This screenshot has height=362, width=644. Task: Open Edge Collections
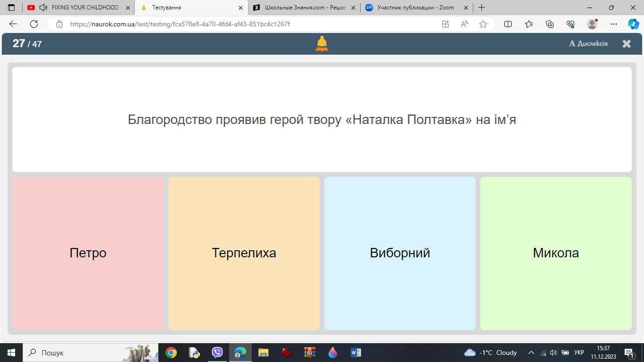550,24
